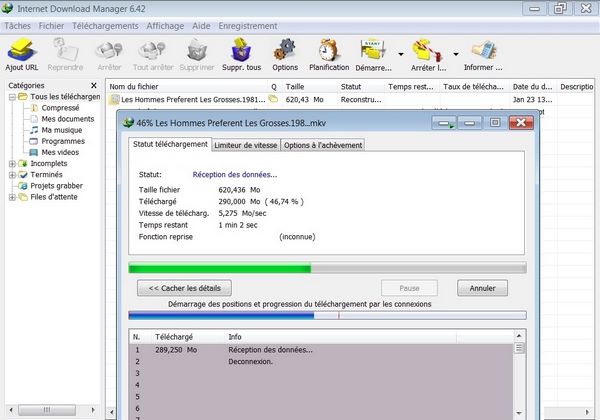Click the Cacher les détails button

tap(184, 288)
